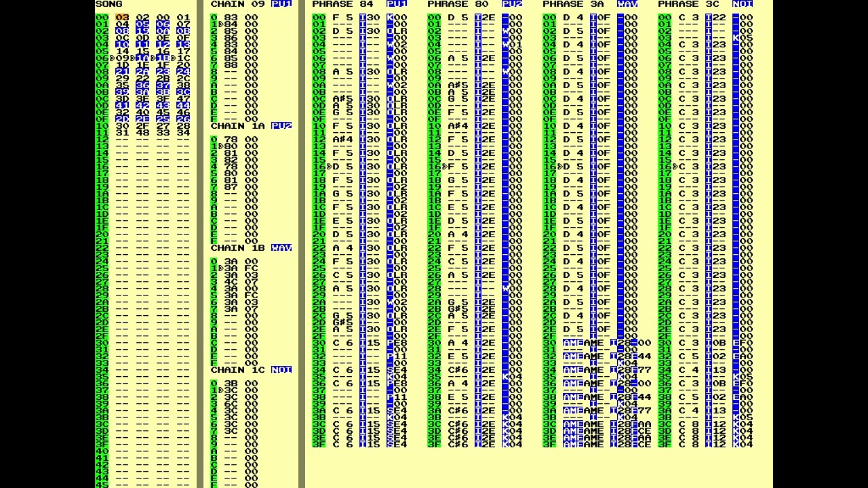Select note C 8 in phrase 3C row 3D
868x488 pixels.
click(x=688, y=431)
